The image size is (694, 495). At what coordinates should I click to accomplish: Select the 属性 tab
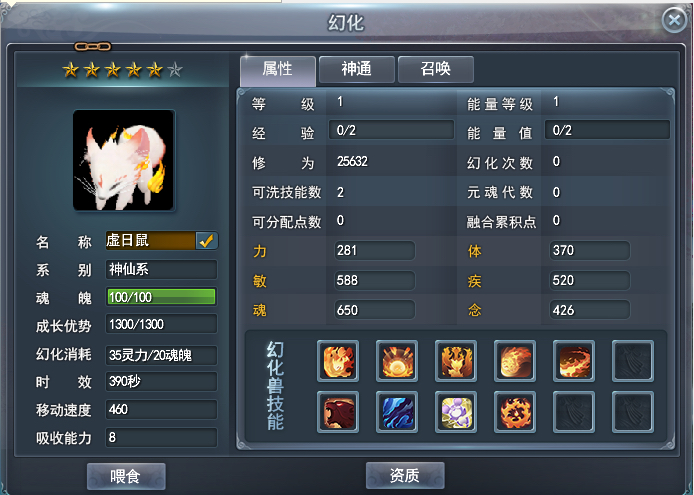(x=278, y=70)
